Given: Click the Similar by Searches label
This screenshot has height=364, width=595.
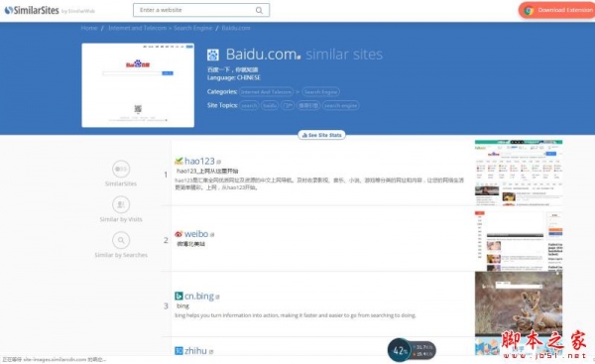Looking at the screenshot, I should 121,255.
